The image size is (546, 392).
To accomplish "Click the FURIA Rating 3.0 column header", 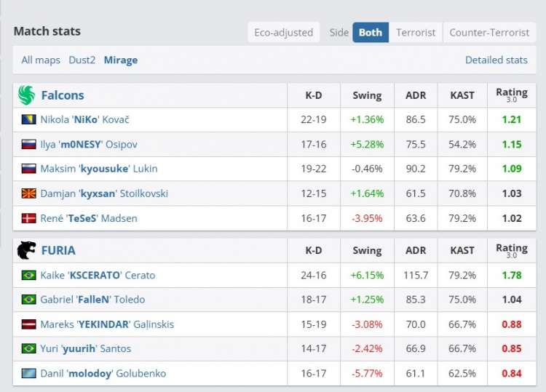I will (x=511, y=250).
